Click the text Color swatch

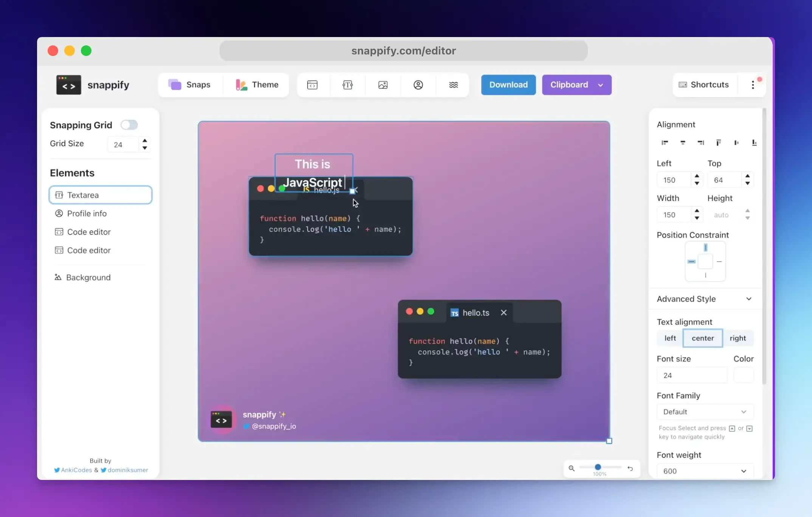point(743,375)
